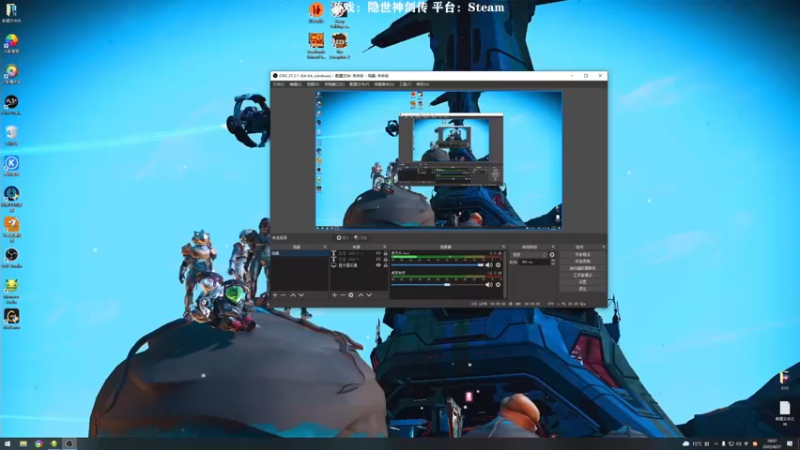Open WeGame desktop shortcut
Viewport: 800px width, 450px height.
point(12,319)
